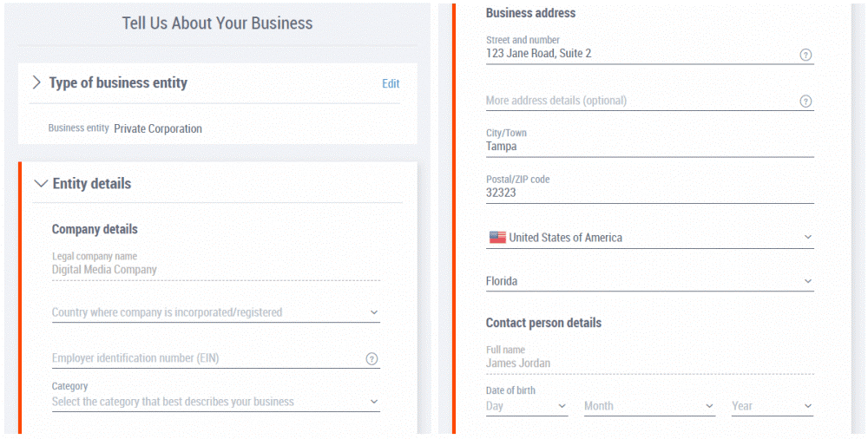868x439 pixels.
Task: Open United States of America country dropdown
Action: coord(650,238)
